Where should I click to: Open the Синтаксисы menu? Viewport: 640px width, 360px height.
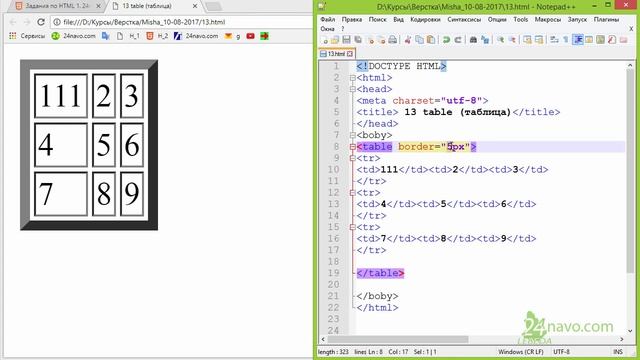pos(464,19)
